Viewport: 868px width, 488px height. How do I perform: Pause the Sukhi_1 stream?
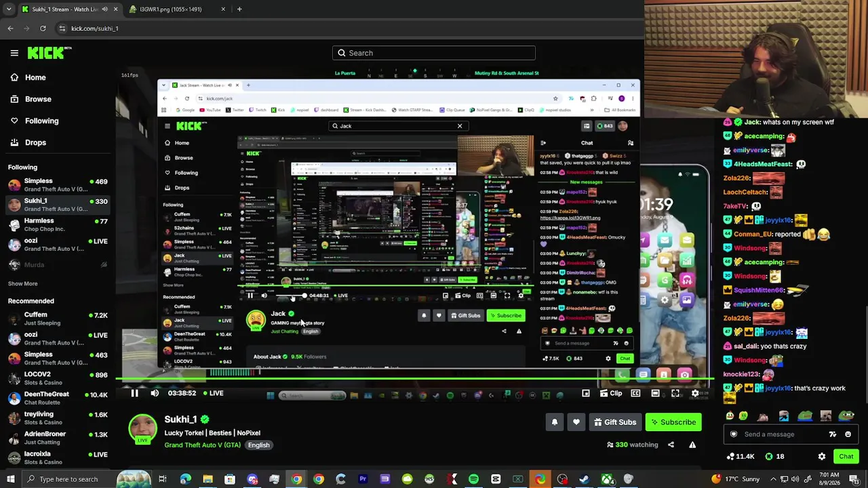tap(134, 393)
